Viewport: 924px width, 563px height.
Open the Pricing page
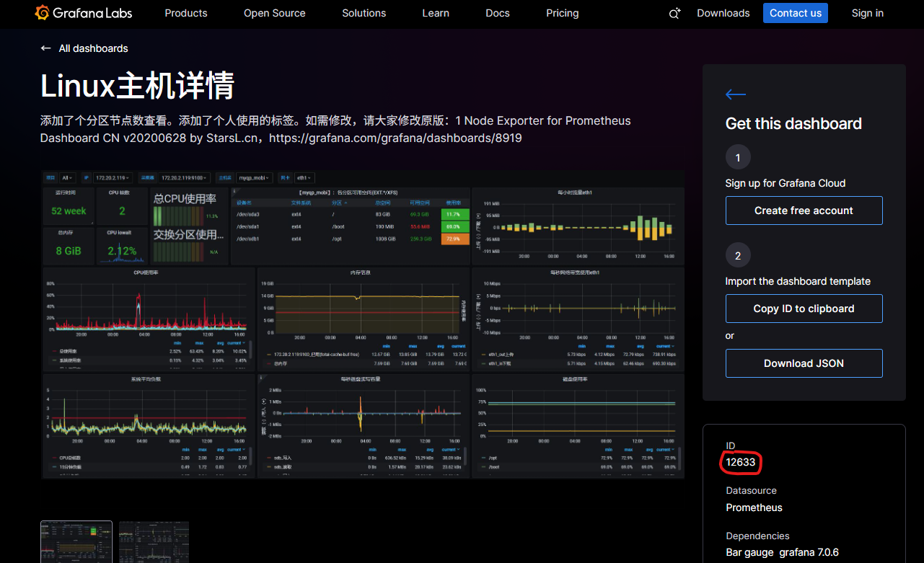coord(562,13)
